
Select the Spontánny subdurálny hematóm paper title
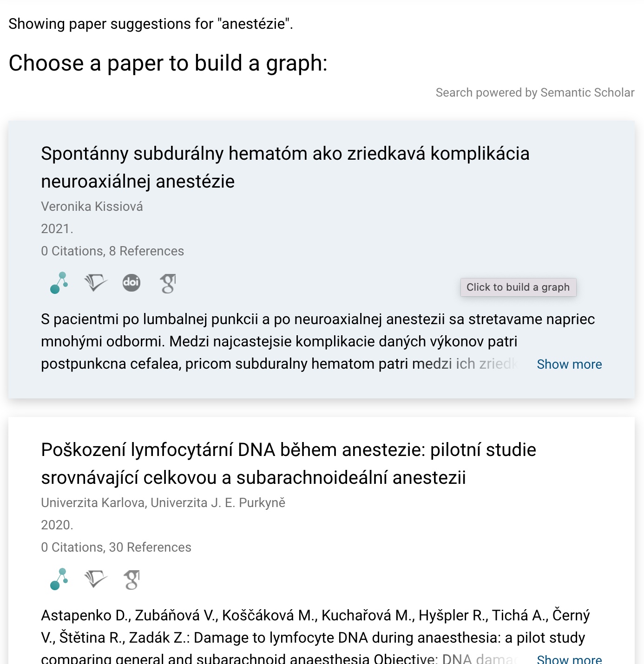click(285, 167)
